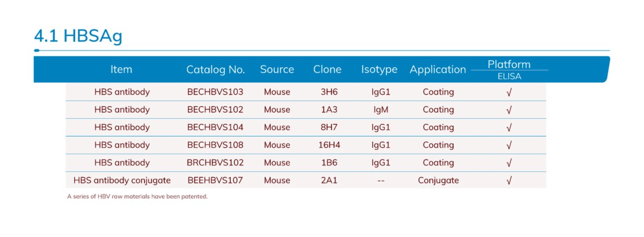Click the Catalog No. column header
The height and width of the screenshot is (237, 644).
(x=215, y=69)
